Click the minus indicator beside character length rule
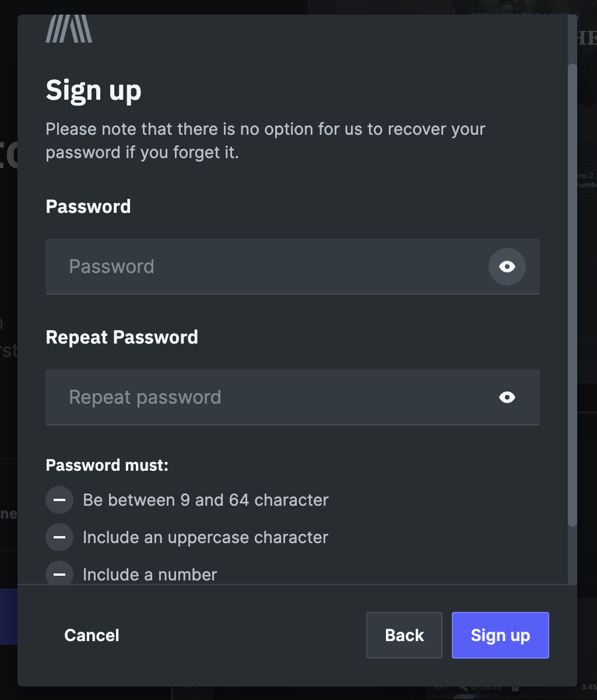Image resolution: width=597 pixels, height=700 pixels. [59, 500]
